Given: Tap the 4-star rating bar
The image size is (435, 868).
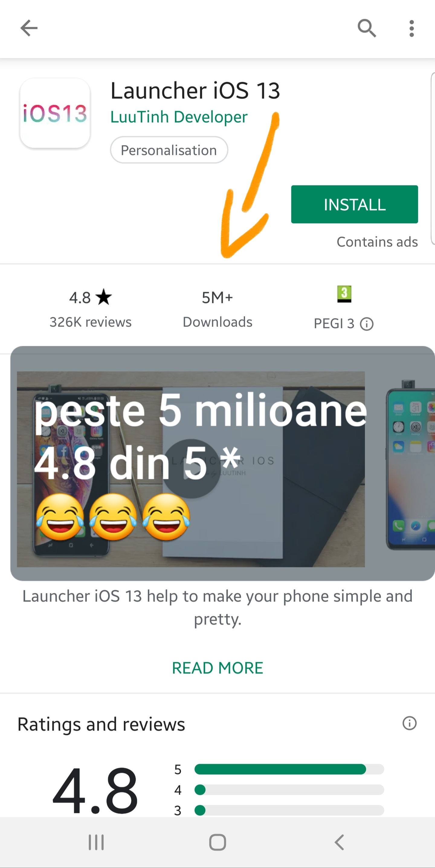Looking at the screenshot, I should tap(289, 789).
